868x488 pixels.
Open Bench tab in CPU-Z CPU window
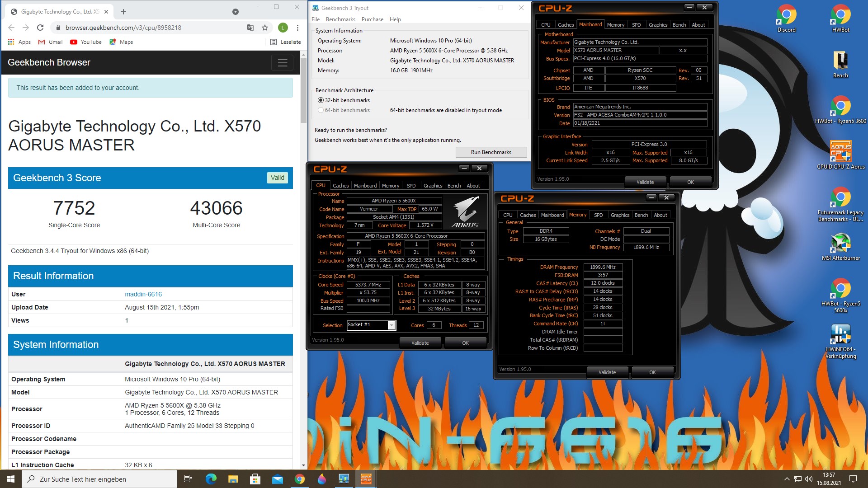(454, 186)
